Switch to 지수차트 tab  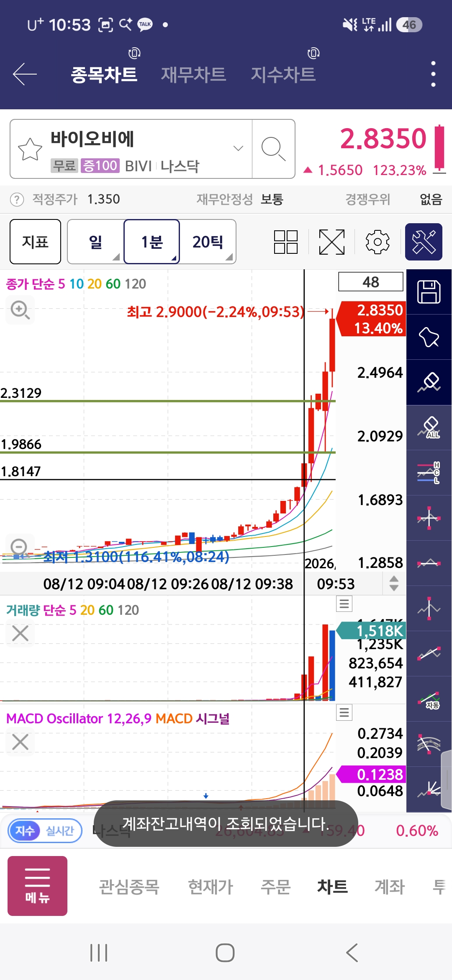pyautogui.click(x=283, y=75)
